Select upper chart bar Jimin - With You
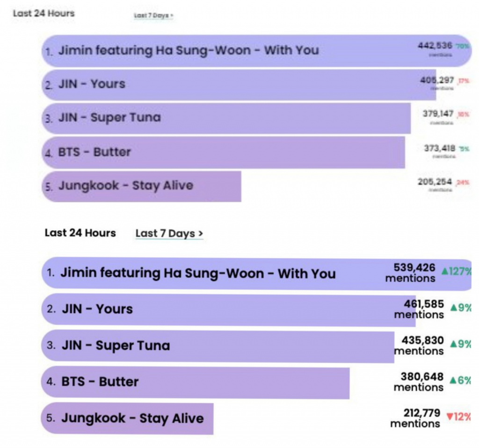 [x=257, y=51]
